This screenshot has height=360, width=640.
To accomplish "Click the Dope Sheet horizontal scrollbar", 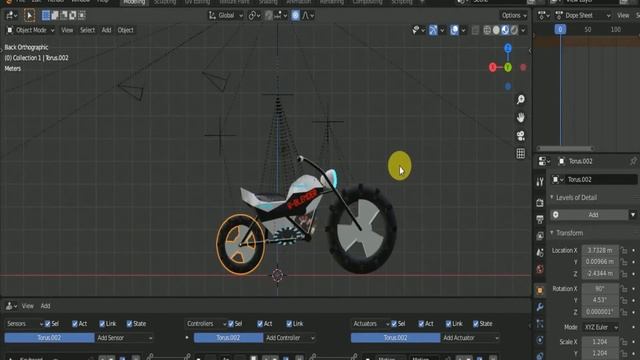I will pos(565,149).
